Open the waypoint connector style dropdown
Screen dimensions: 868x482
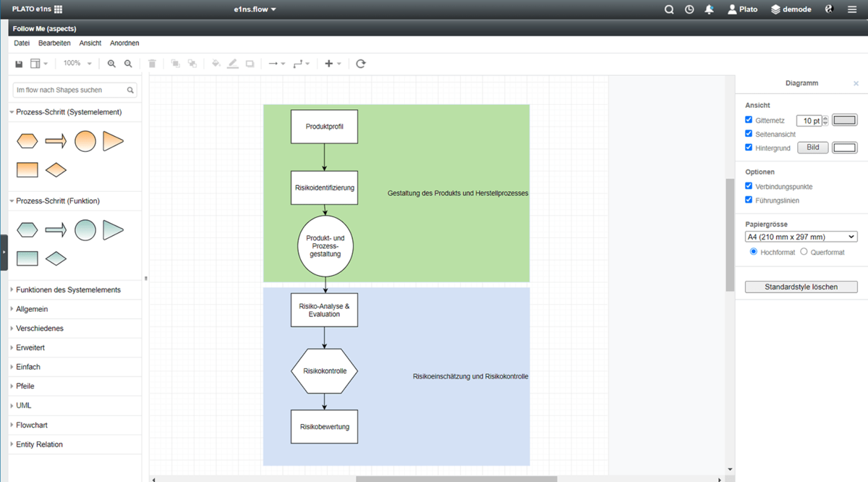[302, 64]
